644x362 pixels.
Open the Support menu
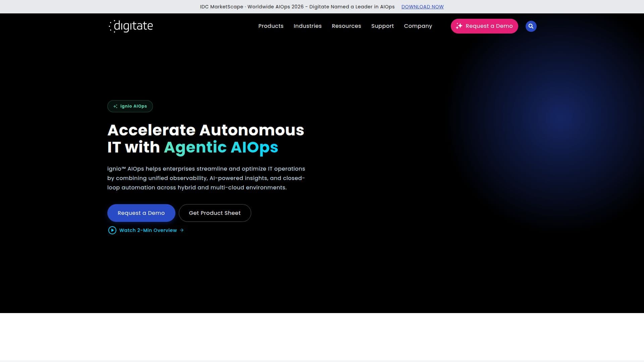click(382, 26)
